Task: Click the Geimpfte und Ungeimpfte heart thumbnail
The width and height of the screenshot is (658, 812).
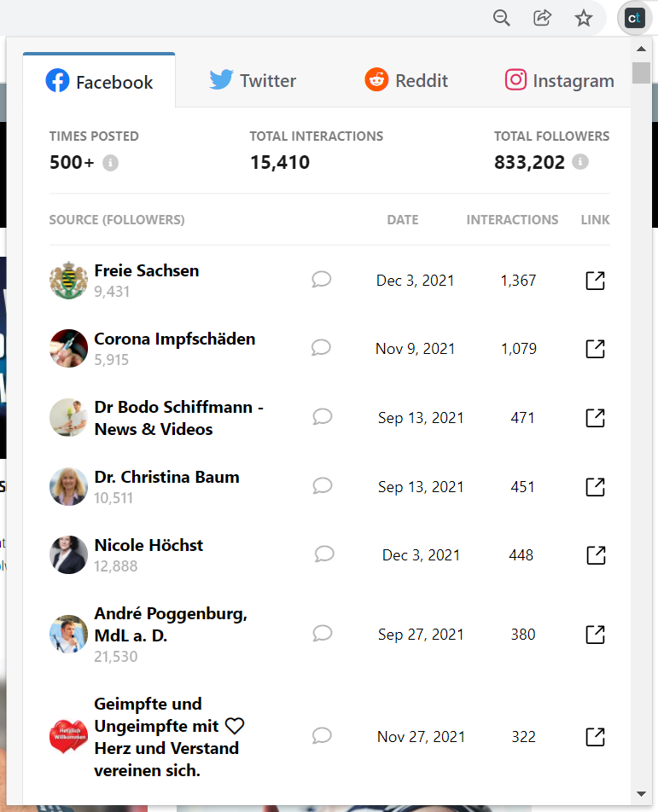Action: click(68, 737)
